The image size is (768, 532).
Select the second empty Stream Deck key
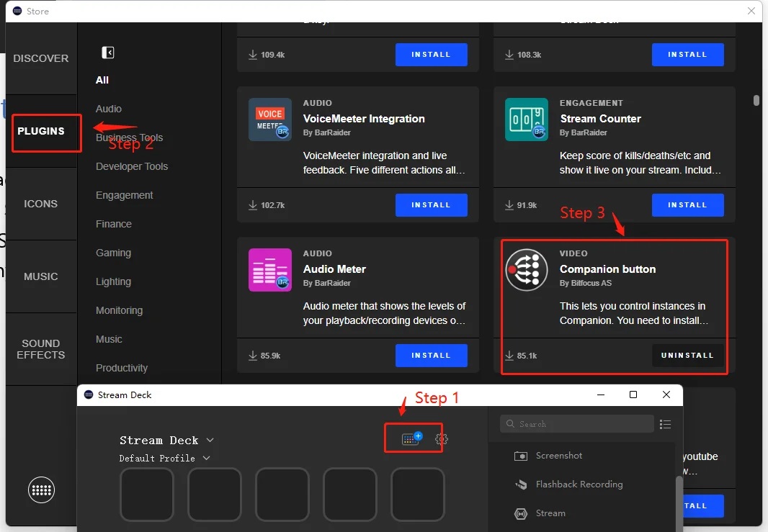pos(215,495)
